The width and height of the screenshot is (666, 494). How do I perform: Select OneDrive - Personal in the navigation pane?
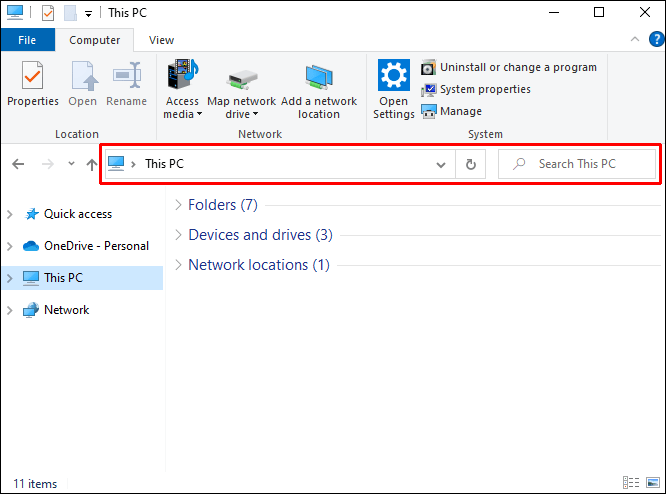96,246
